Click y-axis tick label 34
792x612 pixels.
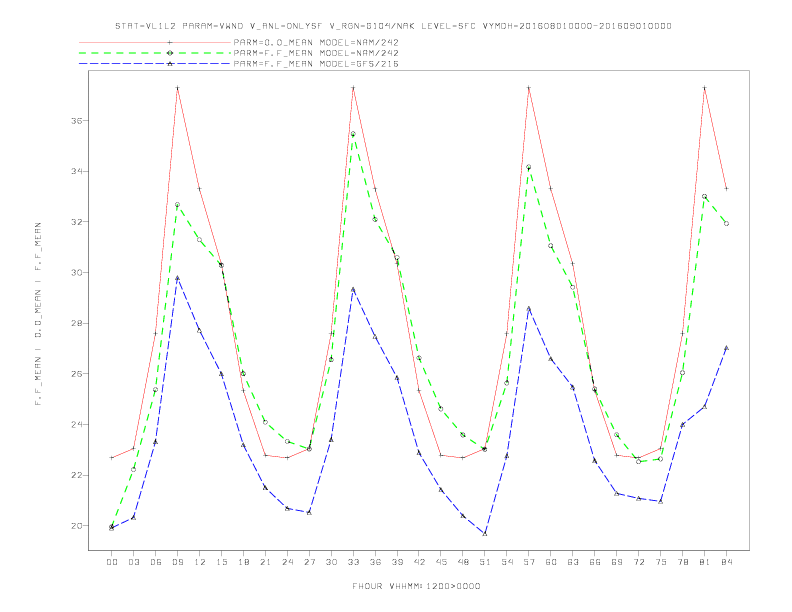tap(77, 172)
